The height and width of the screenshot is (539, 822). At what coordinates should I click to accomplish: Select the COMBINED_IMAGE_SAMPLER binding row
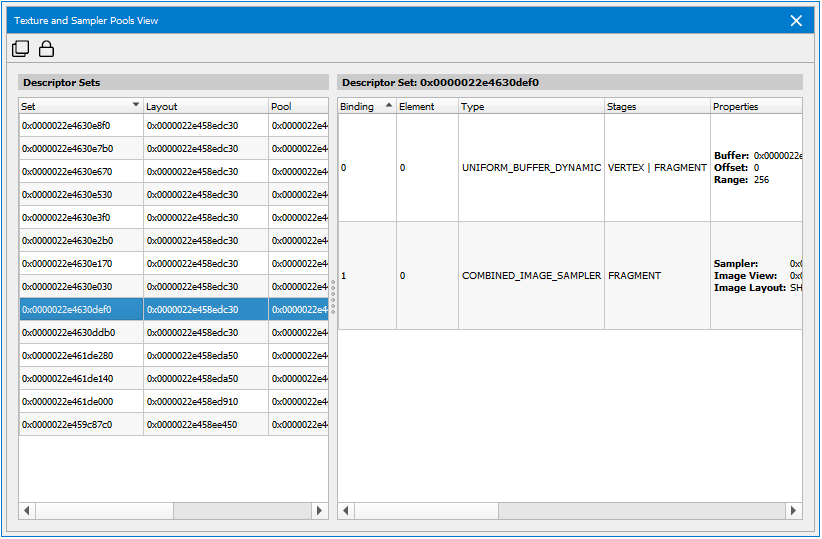531,276
